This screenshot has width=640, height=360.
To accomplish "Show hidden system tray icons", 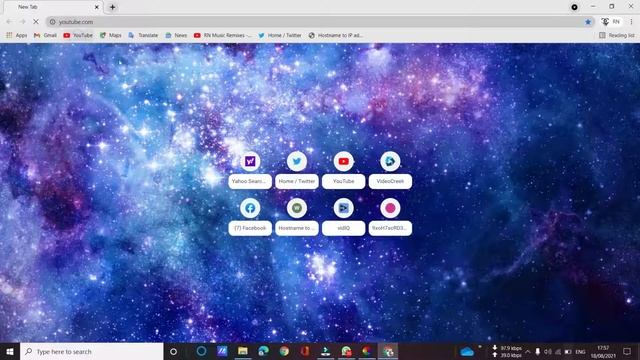I will click(x=528, y=351).
